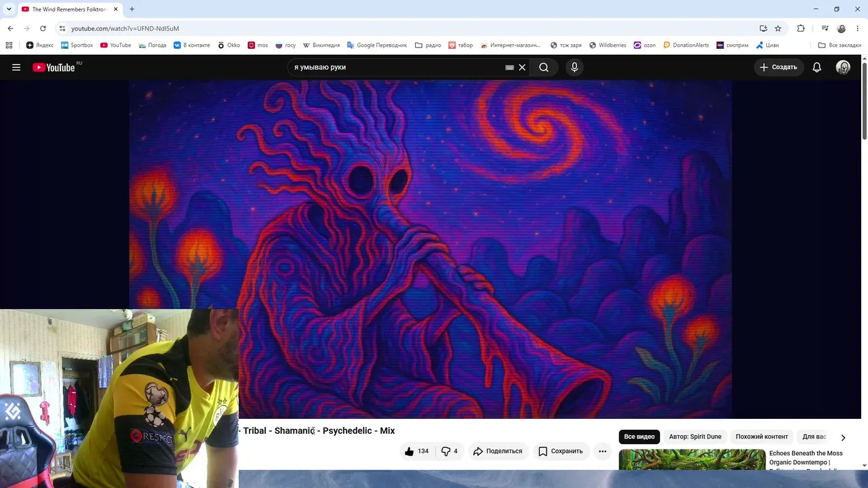
Task: Open the ozon bookmark
Action: (x=644, y=45)
